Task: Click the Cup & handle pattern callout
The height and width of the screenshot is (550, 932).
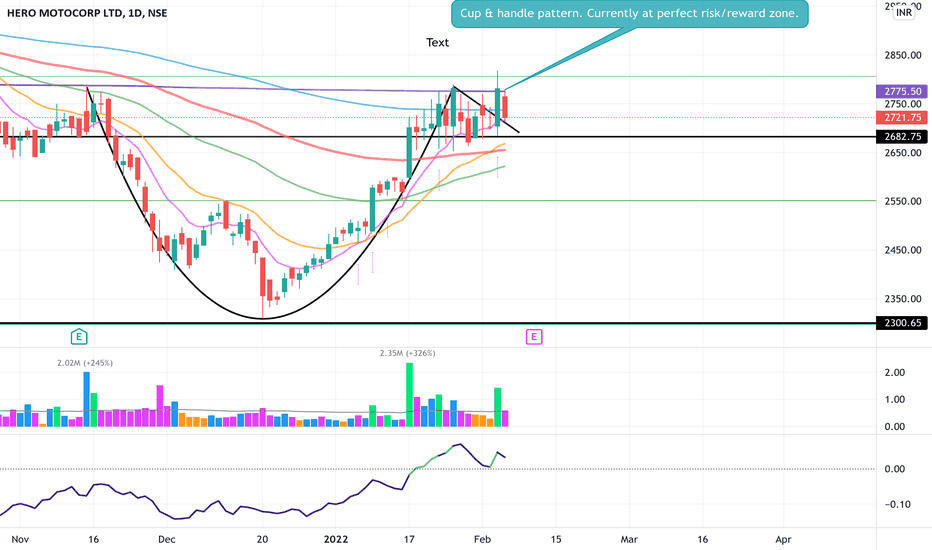Action: [x=629, y=14]
